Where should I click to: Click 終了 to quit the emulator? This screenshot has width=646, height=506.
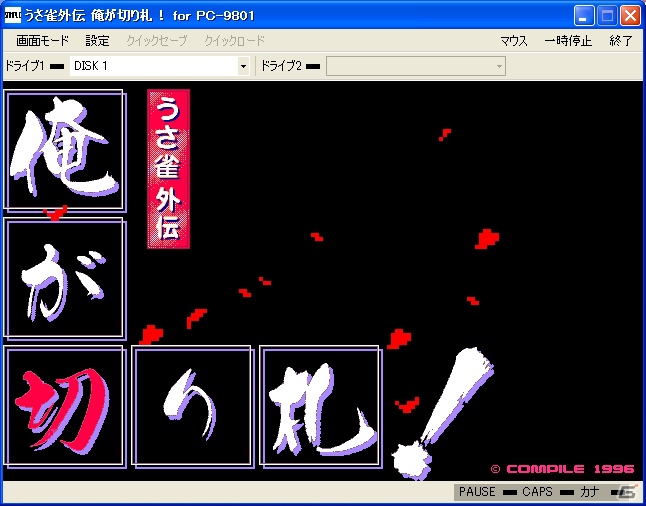point(620,41)
